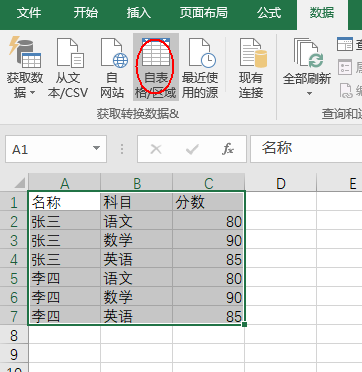The width and height of the screenshot is (362, 372).
Task: Expand the 全部刷新 dropdown arrow
Action: pyautogui.click(x=309, y=94)
